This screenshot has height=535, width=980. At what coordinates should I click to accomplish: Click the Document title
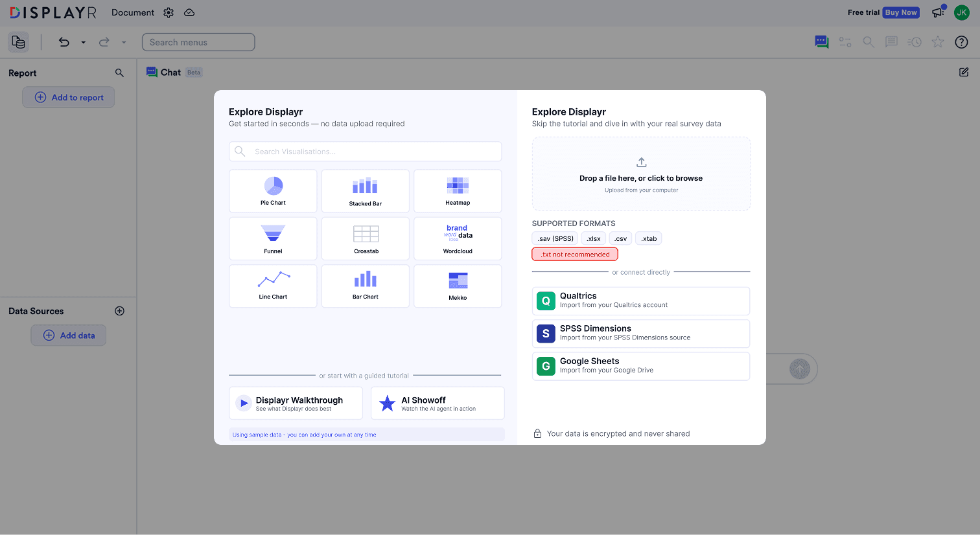point(133,12)
